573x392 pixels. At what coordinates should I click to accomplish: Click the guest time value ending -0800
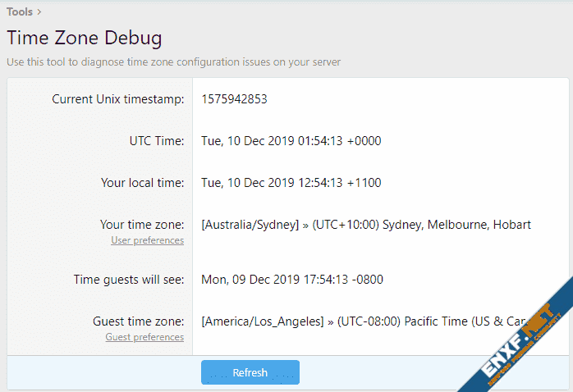(x=291, y=280)
